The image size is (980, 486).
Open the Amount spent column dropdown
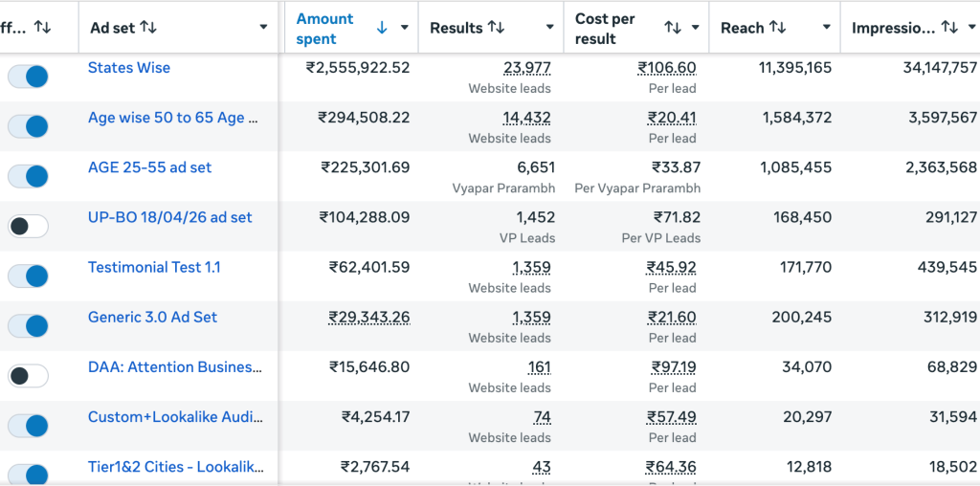[x=405, y=28]
